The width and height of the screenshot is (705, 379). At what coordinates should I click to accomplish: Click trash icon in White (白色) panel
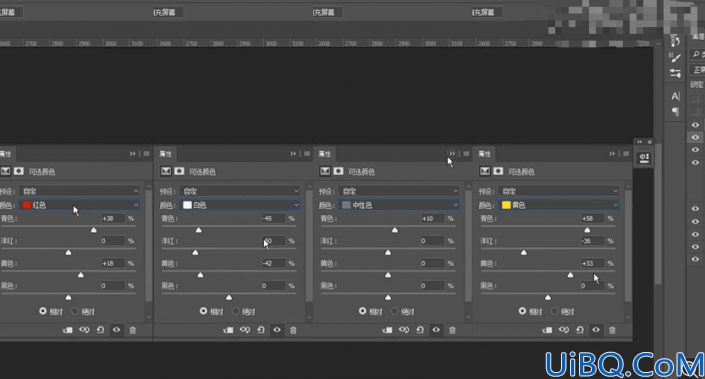pyautogui.click(x=293, y=330)
